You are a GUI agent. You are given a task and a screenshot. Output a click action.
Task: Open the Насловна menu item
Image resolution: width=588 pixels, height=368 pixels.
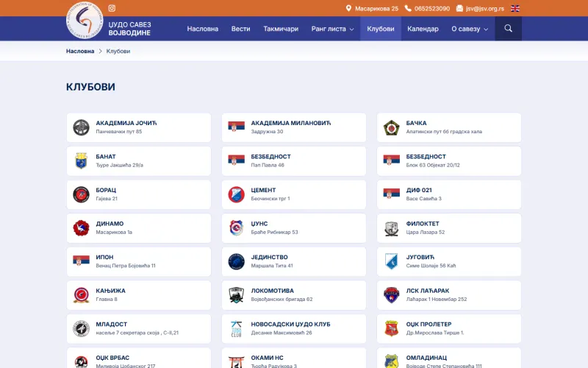point(203,29)
